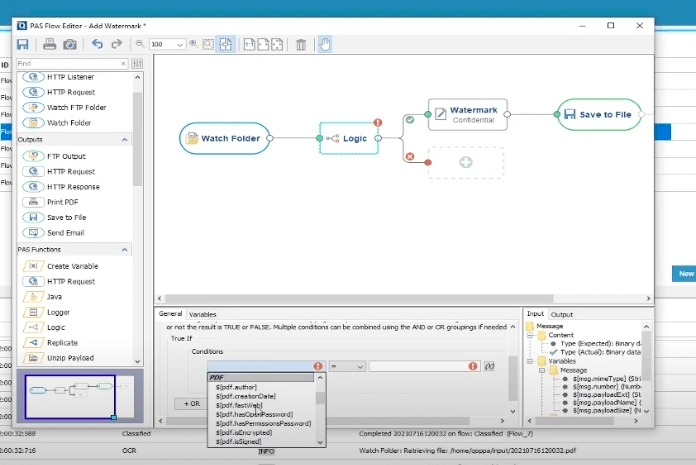Viewport: 696px width, 465px height.
Task: Click the Logic node error badge
Action: tap(378, 122)
